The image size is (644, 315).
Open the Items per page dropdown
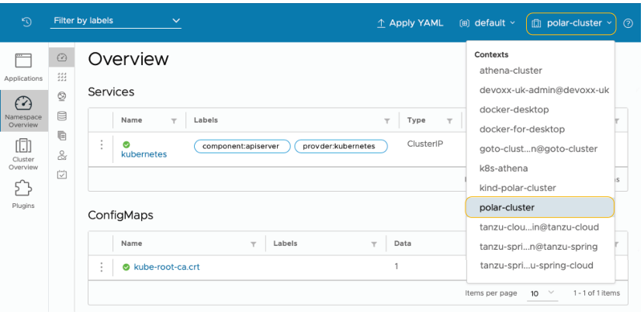point(542,293)
